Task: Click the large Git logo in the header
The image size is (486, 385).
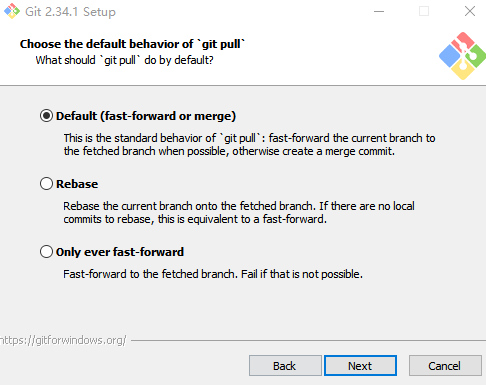Action: [x=462, y=56]
